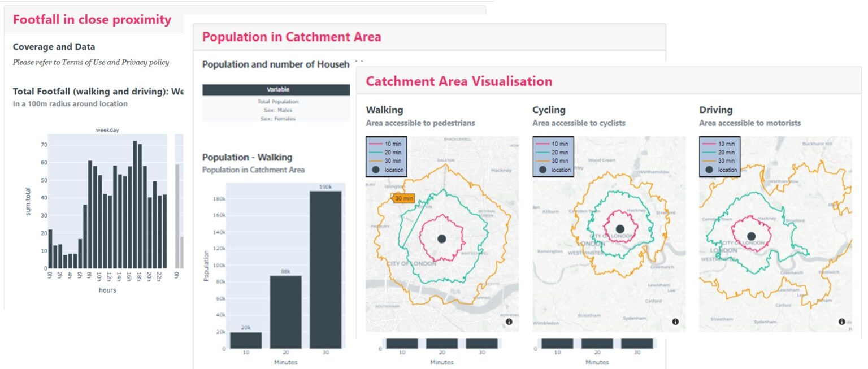This screenshot has height=369, width=868.
Task: Click the info icon on the Cycling map
Action: 675,320
